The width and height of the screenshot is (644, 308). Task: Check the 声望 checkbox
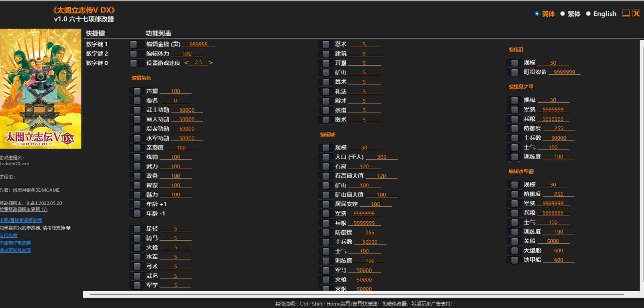pos(137,91)
